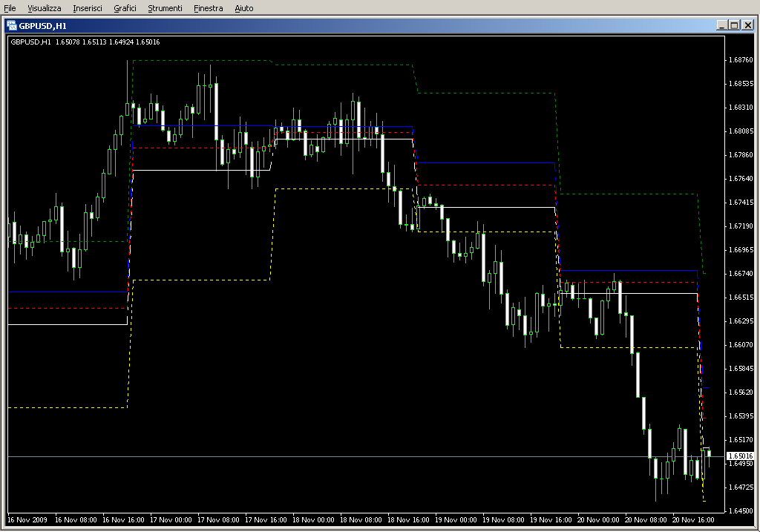Click time axis label 18 Nov 16:00
The width and height of the screenshot is (760, 532).
408,520
